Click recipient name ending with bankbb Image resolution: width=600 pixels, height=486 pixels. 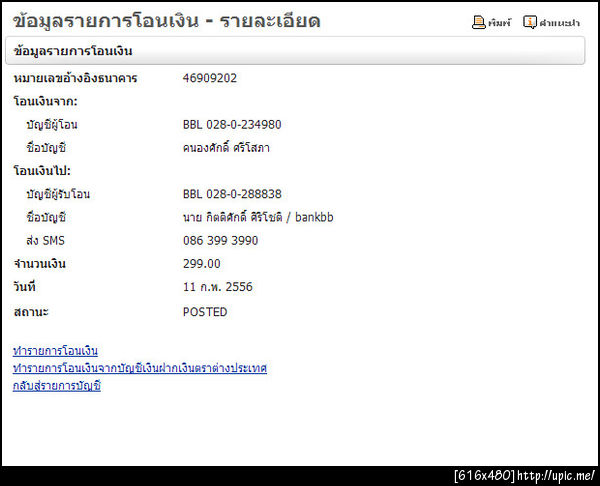[258, 217]
